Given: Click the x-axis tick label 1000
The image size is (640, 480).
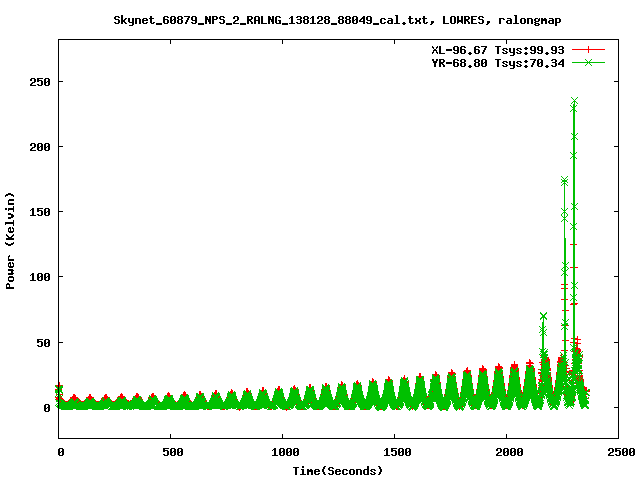Looking at the screenshot, I should pos(285,452).
